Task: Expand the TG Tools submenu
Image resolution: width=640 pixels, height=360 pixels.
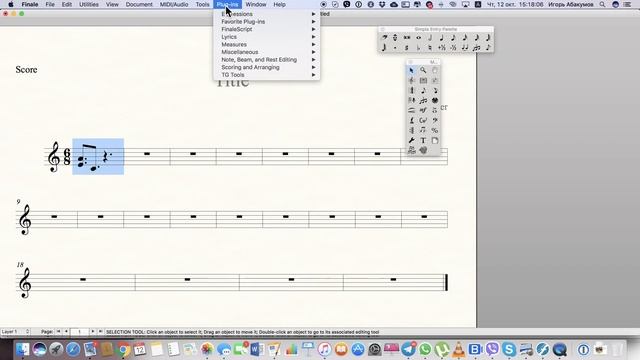Action: tap(267, 75)
